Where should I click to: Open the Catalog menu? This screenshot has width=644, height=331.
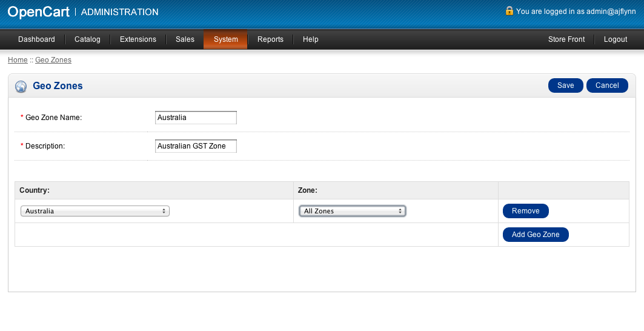87,39
